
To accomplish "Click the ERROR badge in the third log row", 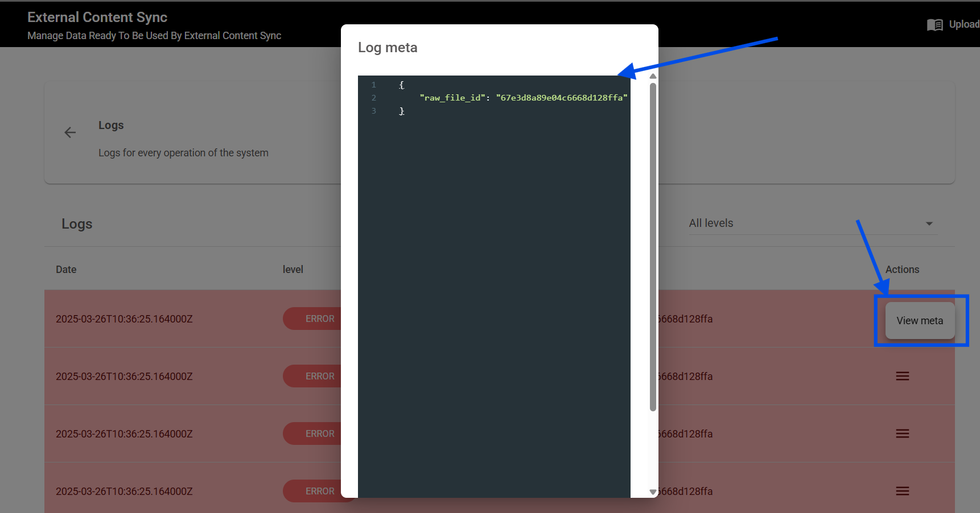I will point(312,434).
